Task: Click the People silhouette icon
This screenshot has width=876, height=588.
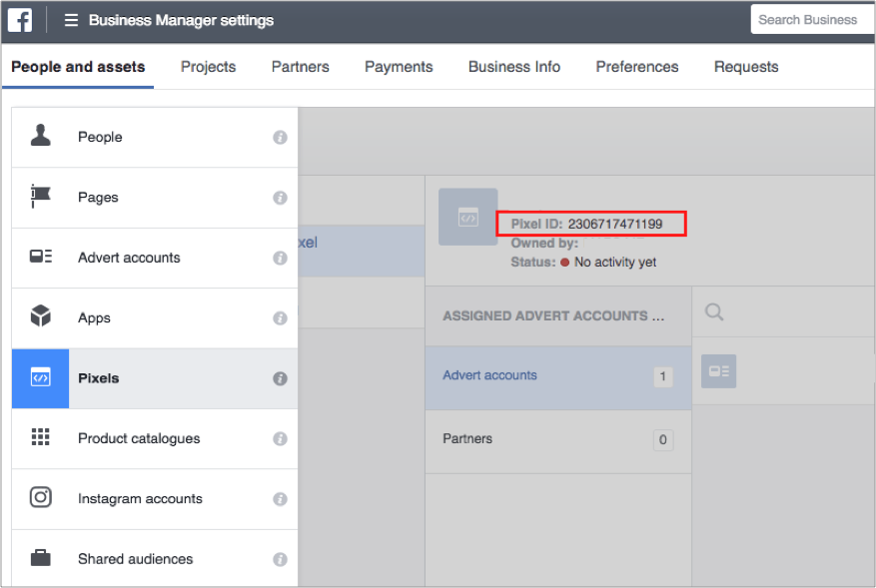Action: 40,136
